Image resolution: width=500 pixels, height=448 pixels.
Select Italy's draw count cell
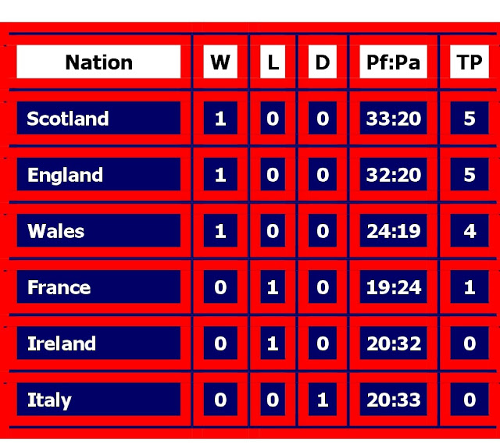click(x=323, y=400)
